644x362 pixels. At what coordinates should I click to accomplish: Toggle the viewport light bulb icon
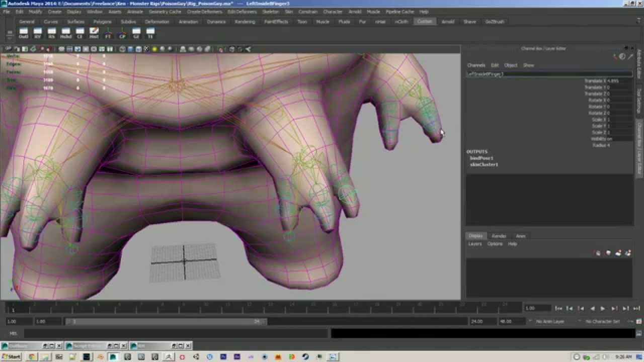pos(154,49)
